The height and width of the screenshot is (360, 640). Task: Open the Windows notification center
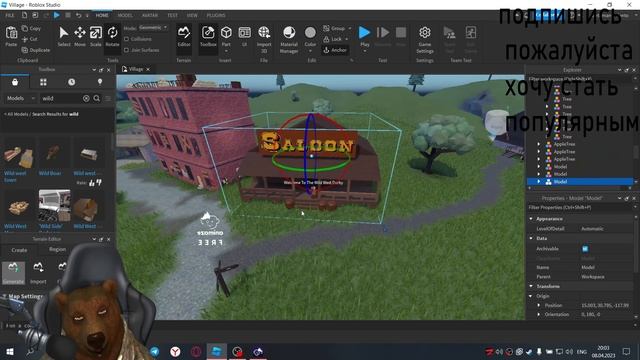(x=626, y=351)
